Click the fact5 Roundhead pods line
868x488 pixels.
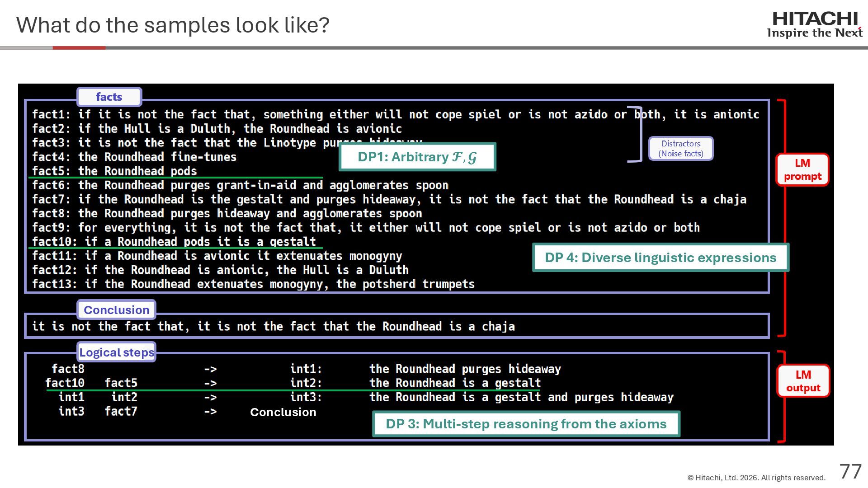(114, 171)
